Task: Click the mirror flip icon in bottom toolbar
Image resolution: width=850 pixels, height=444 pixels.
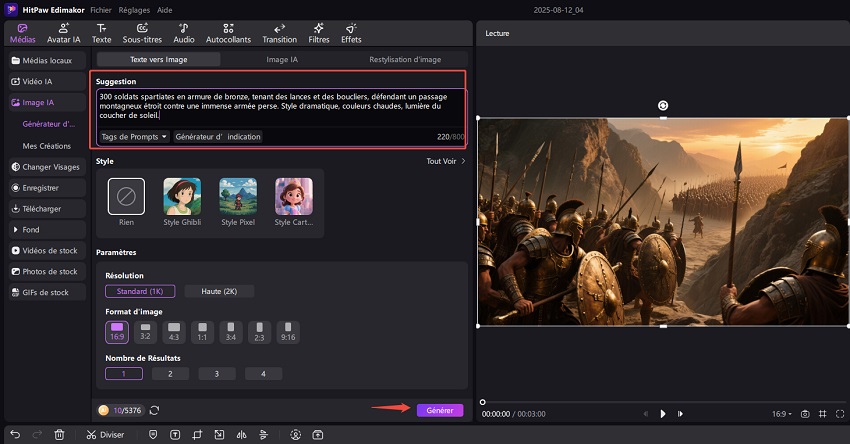Action: (241, 434)
